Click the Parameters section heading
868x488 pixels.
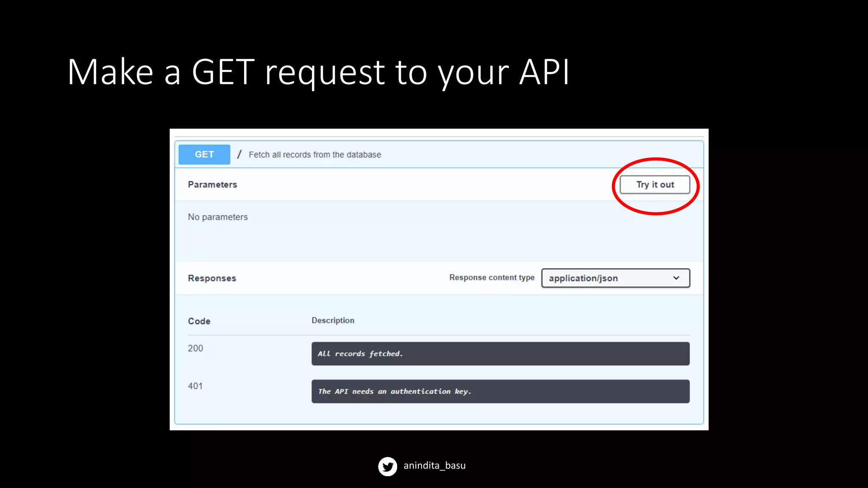point(212,185)
